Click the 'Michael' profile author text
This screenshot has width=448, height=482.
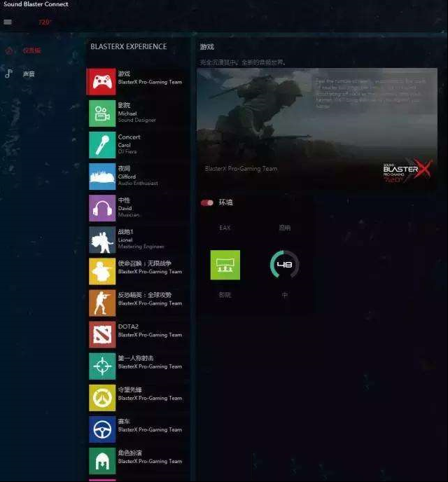pos(127,113)
